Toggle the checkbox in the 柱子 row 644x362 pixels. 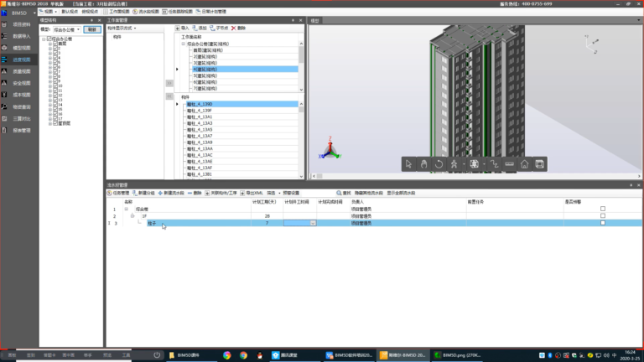(x=603, y=223)
